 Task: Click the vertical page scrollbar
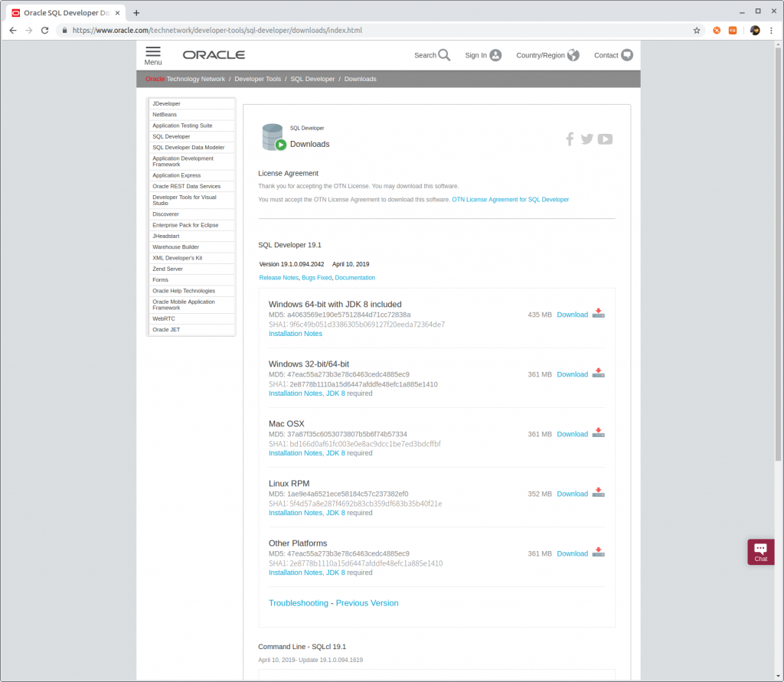(x=778, y=254)
